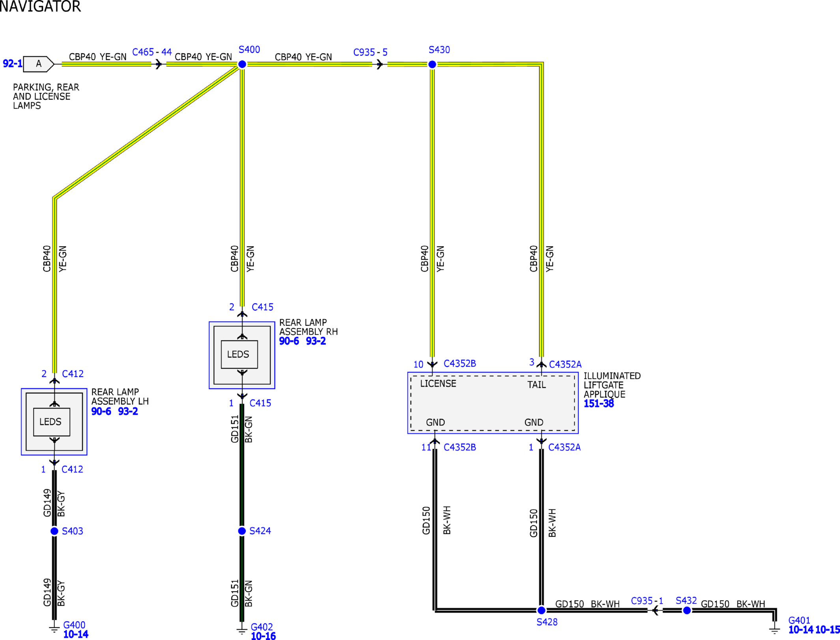Click the C415 label at pin 1
This screenshot has width=840, height=640.
point(260,403)
